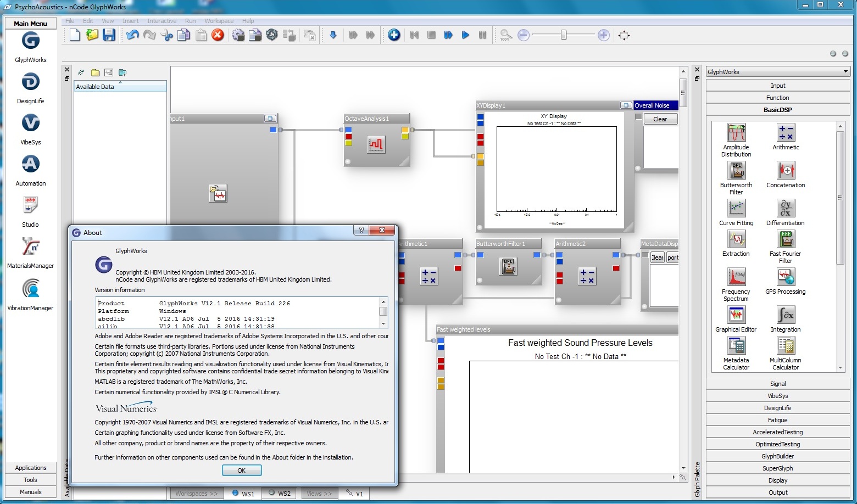Click the refresh icon in Available Data
The width and height of the screenshot is (857, 504).
pos(81,72)
